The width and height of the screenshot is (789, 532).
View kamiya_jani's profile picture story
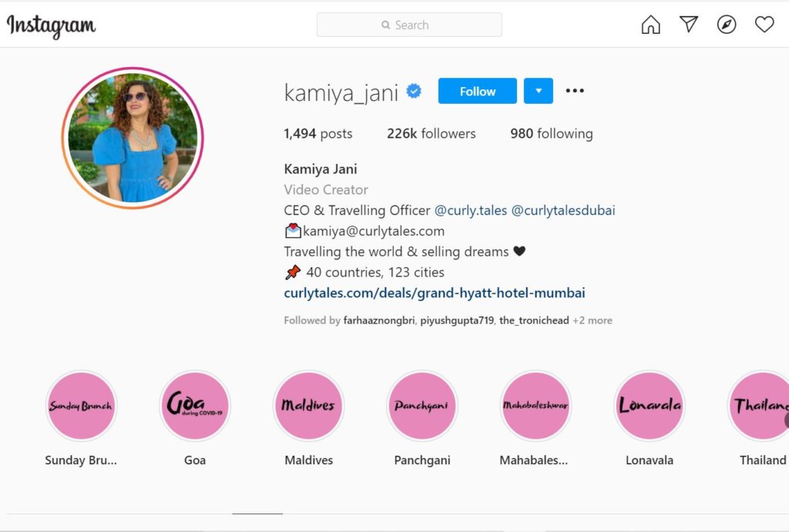(133, 138)
